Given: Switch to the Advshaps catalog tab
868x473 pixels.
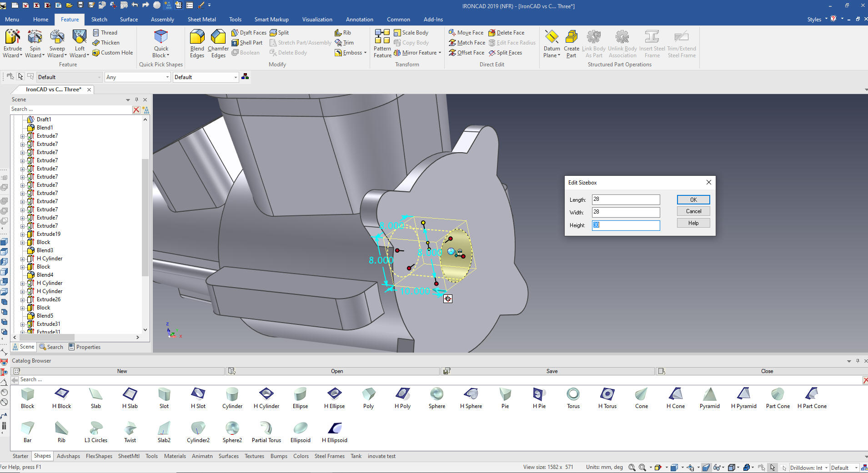Looking at the screenshot, I should point(68,456).
